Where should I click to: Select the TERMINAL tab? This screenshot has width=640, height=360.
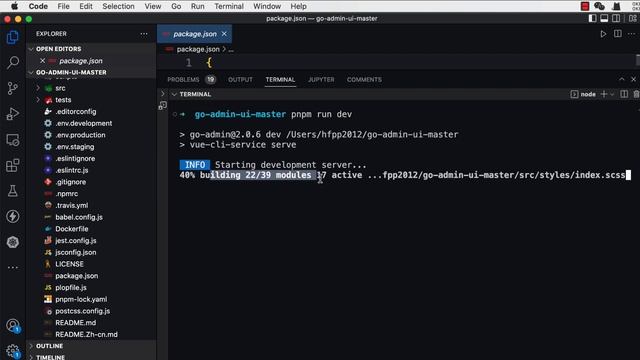(x=280, y=80)
